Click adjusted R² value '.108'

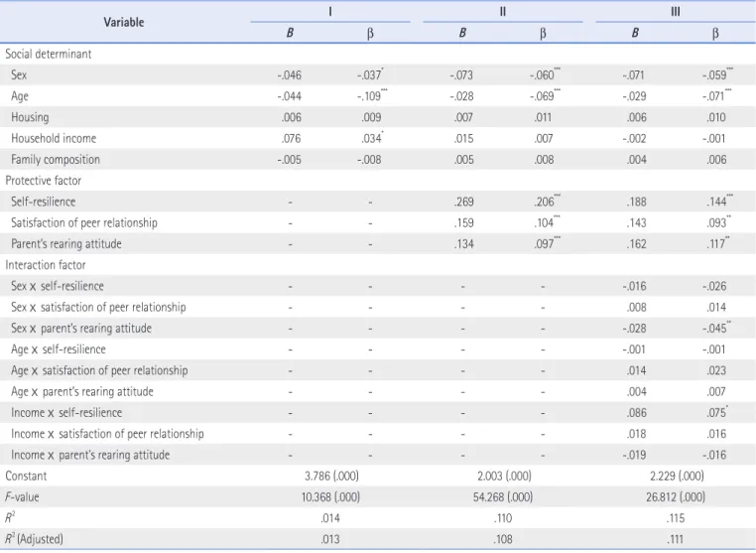[x=503, y=539]
